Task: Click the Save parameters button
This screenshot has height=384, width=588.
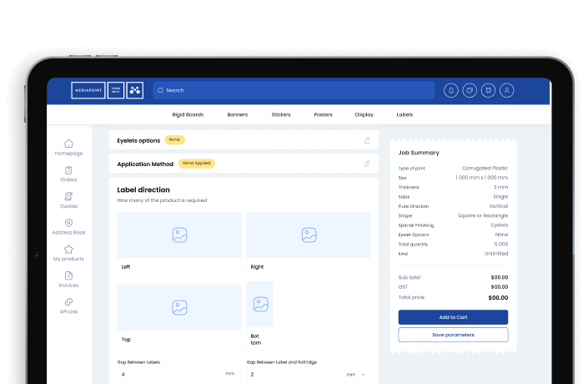Action: pos(453,335)
